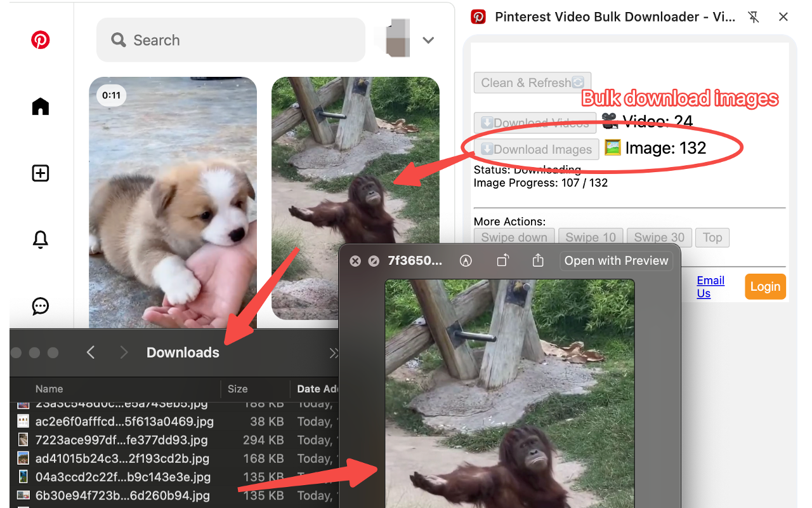Screen dimensions: 812x508
Task: Click the Open with Preview button
Action: [615, 260]
